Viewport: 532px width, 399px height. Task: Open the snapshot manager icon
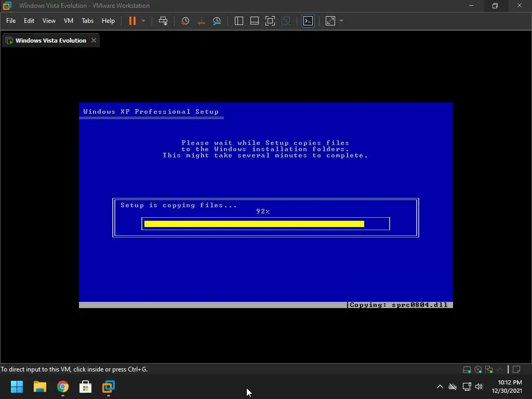click(x=217, y=21)
